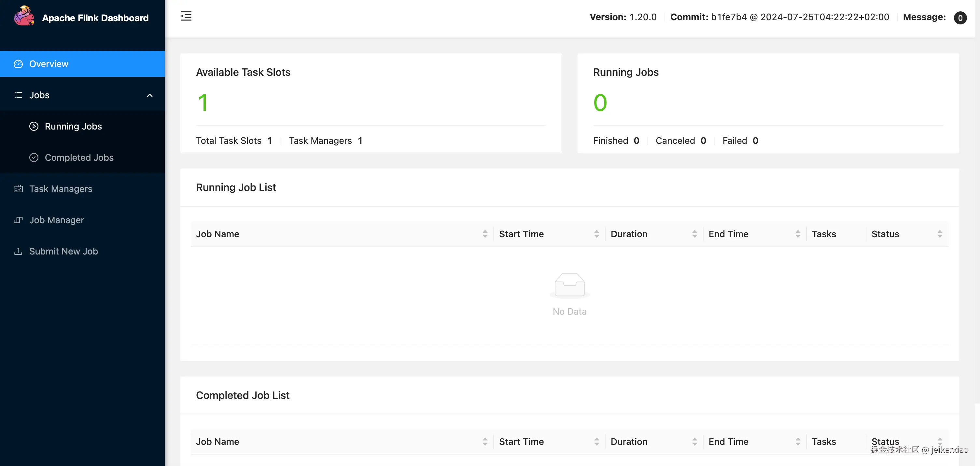Screen dimensions: 980x466
Task: Click the Message count badge
Action: click(x=960, y=18)
